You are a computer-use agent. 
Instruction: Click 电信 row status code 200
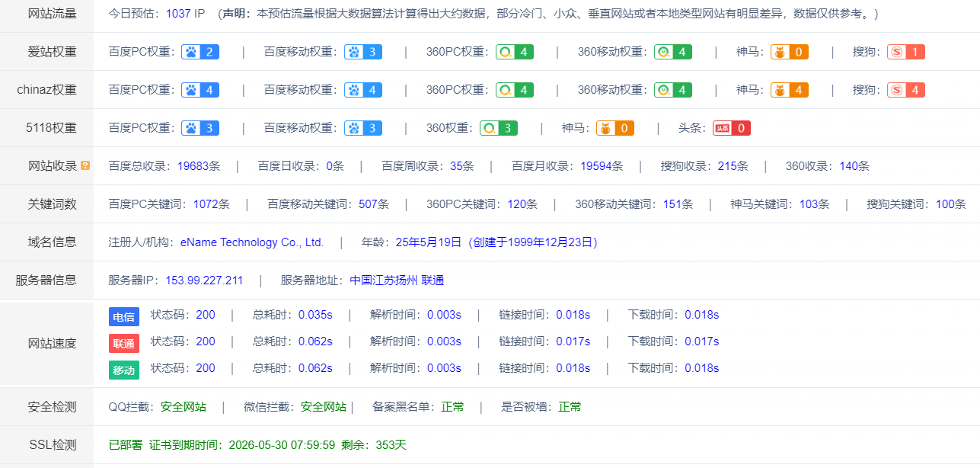pos(206,315)
